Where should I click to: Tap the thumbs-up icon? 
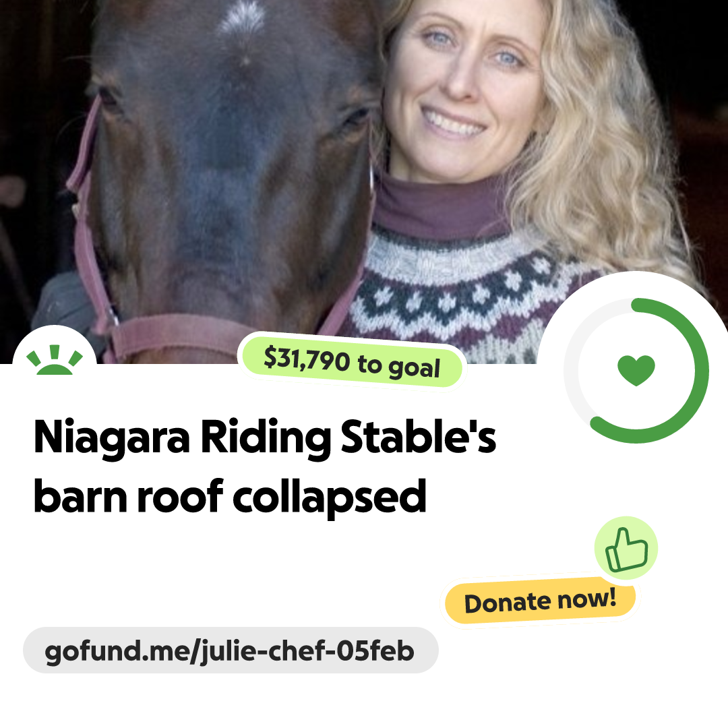(626, 548)
